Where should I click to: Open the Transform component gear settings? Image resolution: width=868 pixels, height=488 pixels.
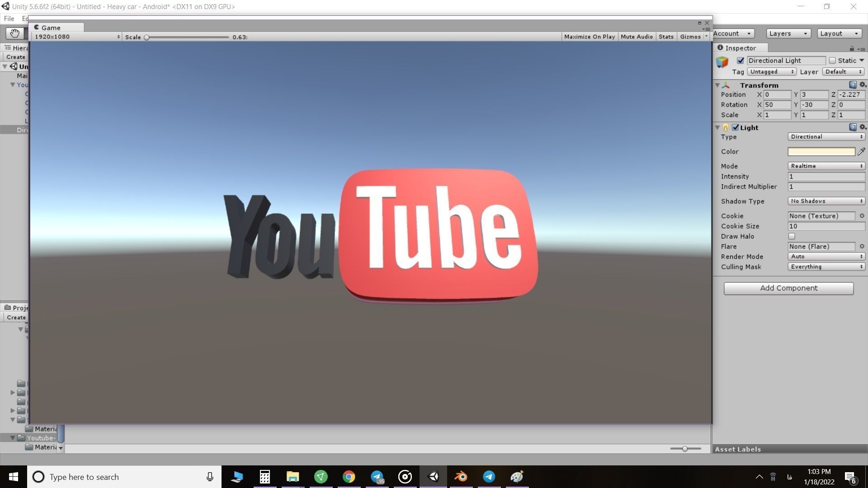point(863,85)
